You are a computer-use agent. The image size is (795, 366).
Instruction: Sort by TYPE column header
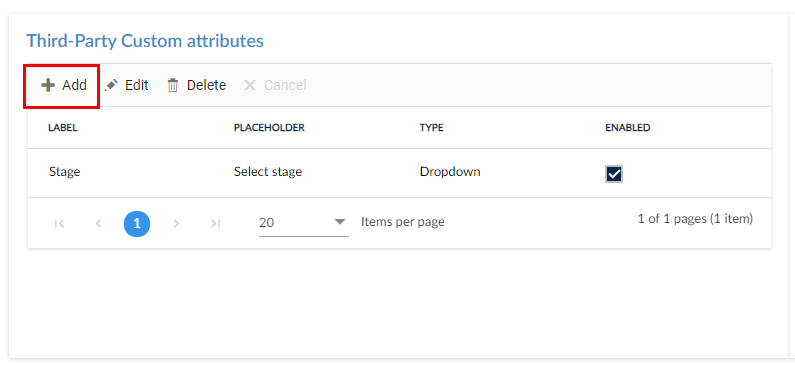pyautogui.click(x=431, y=128)
